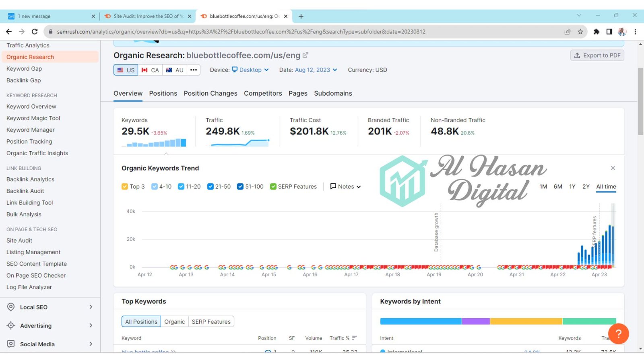
Task: Close the Organic Keywords Trend panel
Action: point(613,168)
